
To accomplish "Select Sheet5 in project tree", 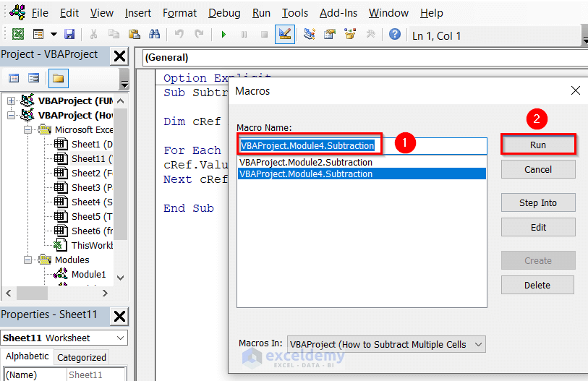I will [x=83, y=216].
